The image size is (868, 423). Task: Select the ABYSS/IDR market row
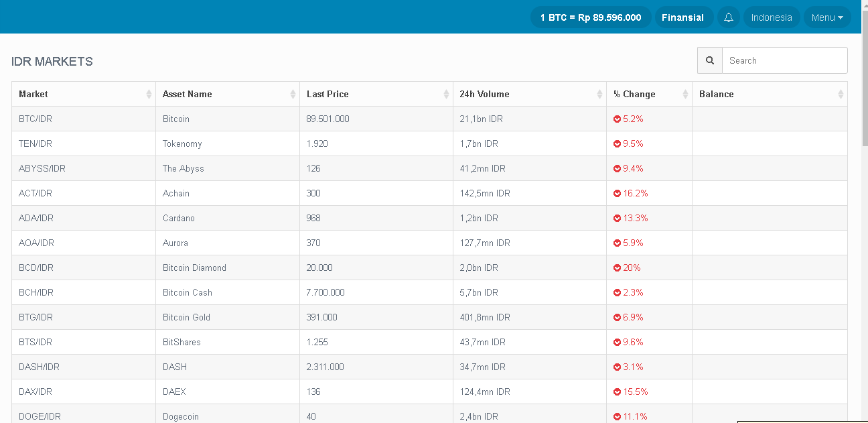pos(429,168)
